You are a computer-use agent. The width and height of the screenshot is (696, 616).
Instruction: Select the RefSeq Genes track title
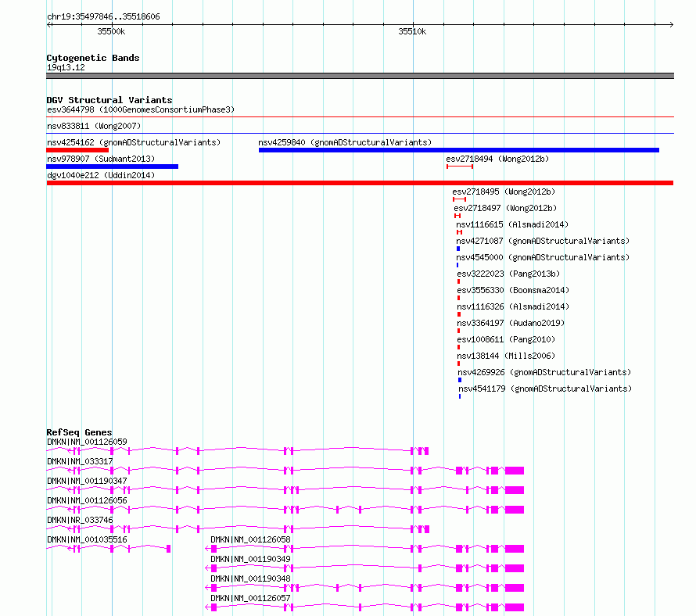point(80,432)
